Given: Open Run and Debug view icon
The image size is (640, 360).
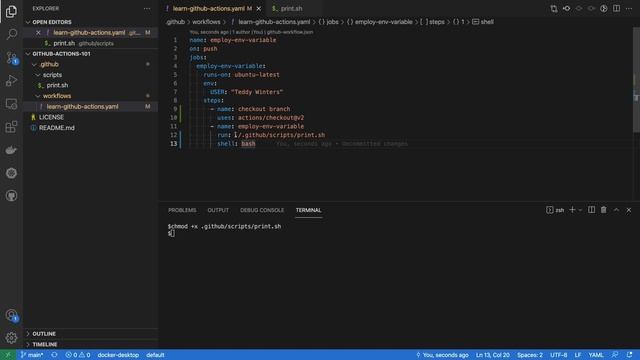Looking at the screenshot, I should [11, 80].
